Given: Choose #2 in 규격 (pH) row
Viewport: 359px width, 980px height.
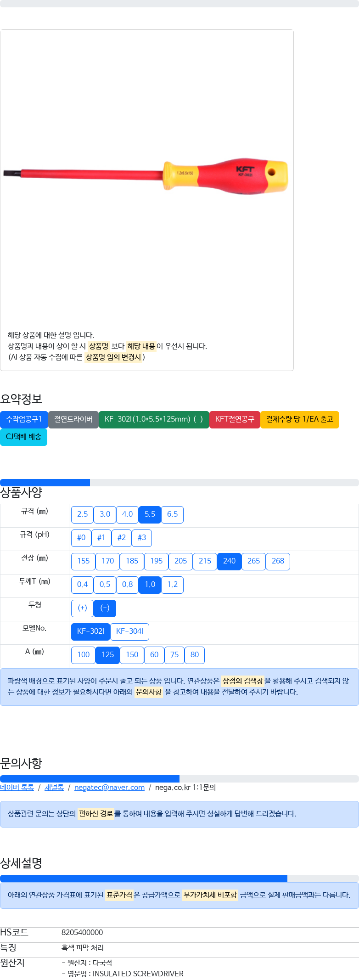Looking at the screenshot, I should (x=122, y=538).
